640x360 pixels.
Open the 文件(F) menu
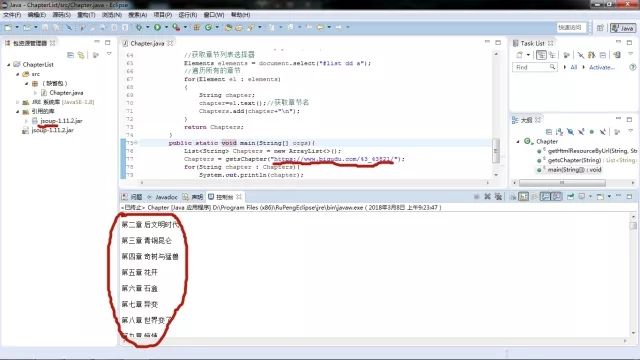[12, 15]
